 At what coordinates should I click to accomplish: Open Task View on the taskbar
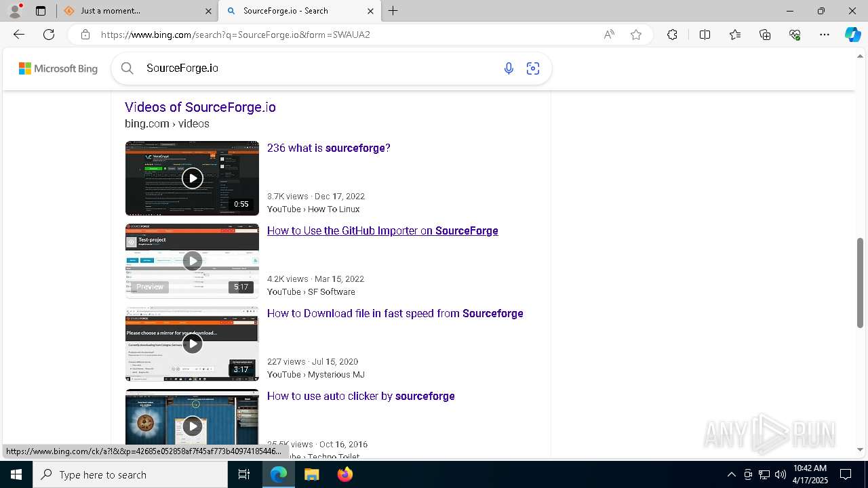(x=244, y=474)
